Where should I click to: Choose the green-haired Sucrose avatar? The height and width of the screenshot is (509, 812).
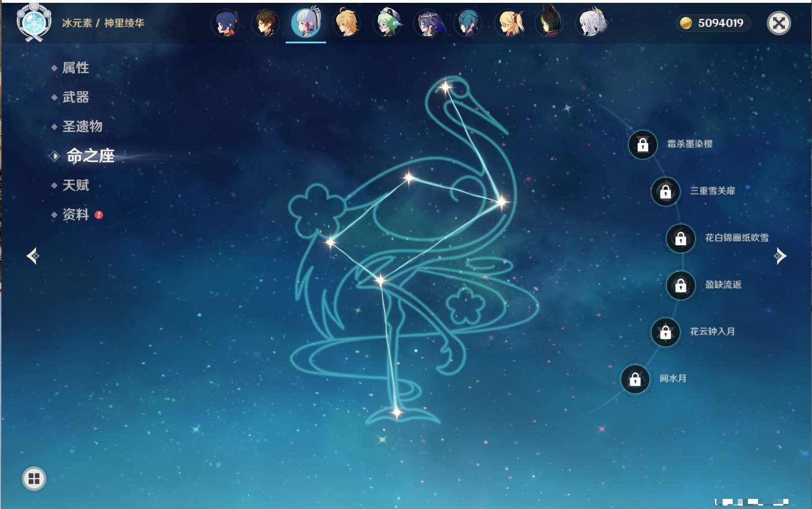point(388,24)
